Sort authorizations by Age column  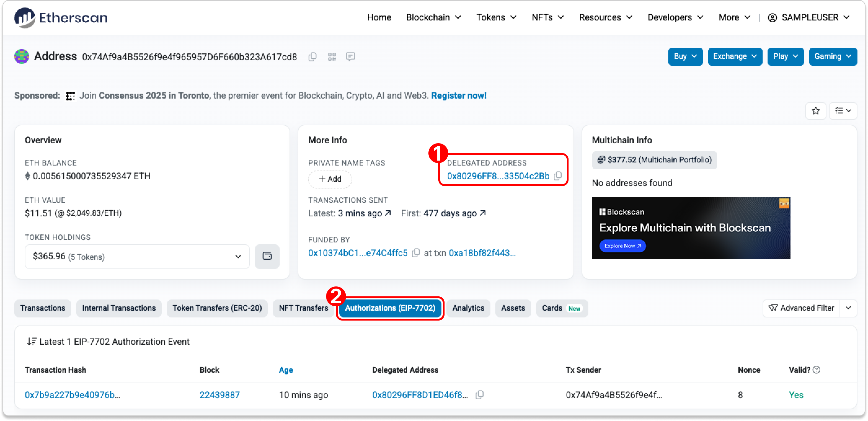(x=286, y=370)
